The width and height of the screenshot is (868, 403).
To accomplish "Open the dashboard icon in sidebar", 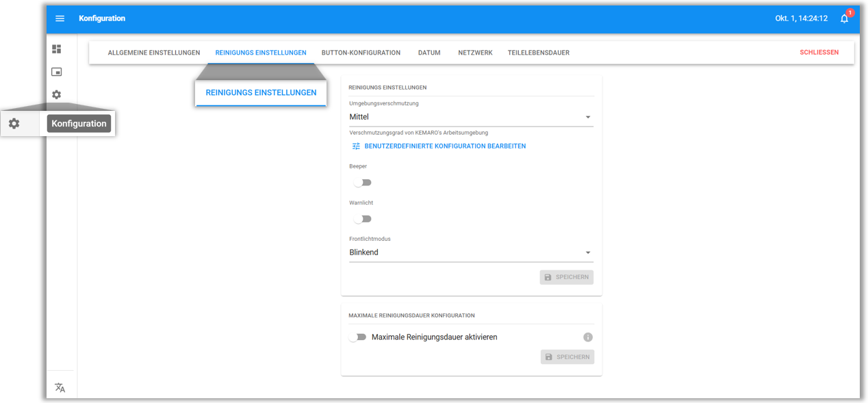I will [x=57, y=49].
